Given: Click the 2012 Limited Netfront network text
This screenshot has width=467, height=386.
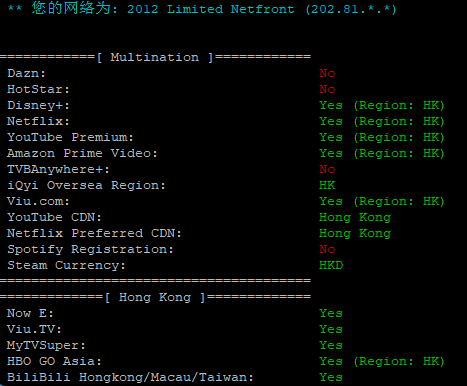Looking at the screenshot, I should pyautogui.click(x=211, y=9).
